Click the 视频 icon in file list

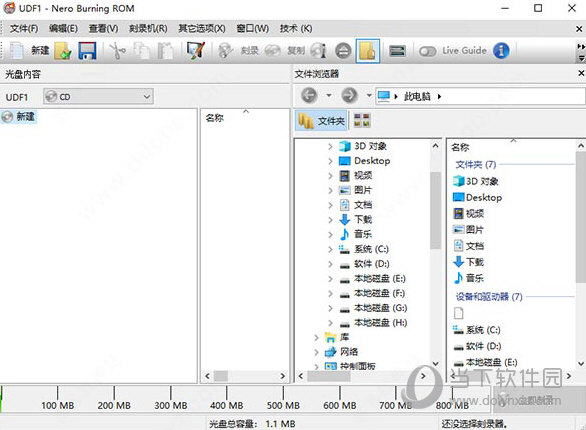coord(459,213)
